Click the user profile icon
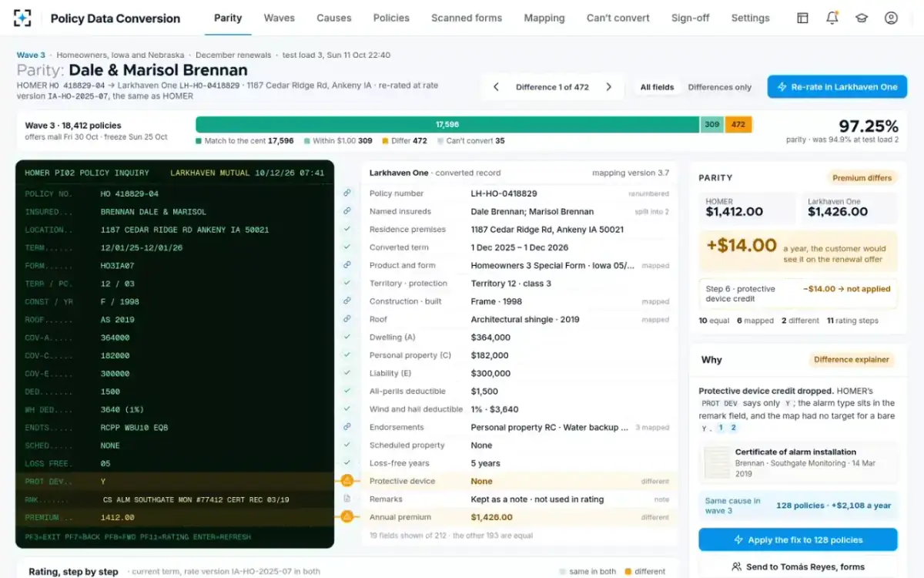Image resolution: width=924 pixels, height=578 pixels. [x=891, y=18]
